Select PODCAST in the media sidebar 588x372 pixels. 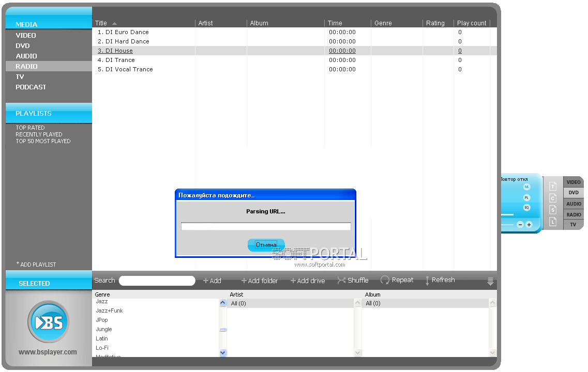click(31, 87)
